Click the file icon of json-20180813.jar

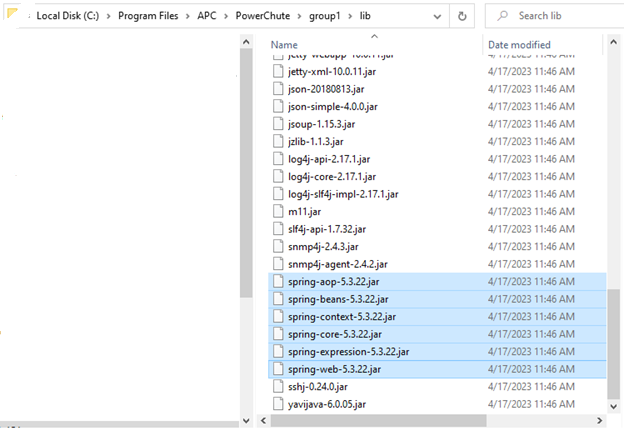[x=278, y=89]
